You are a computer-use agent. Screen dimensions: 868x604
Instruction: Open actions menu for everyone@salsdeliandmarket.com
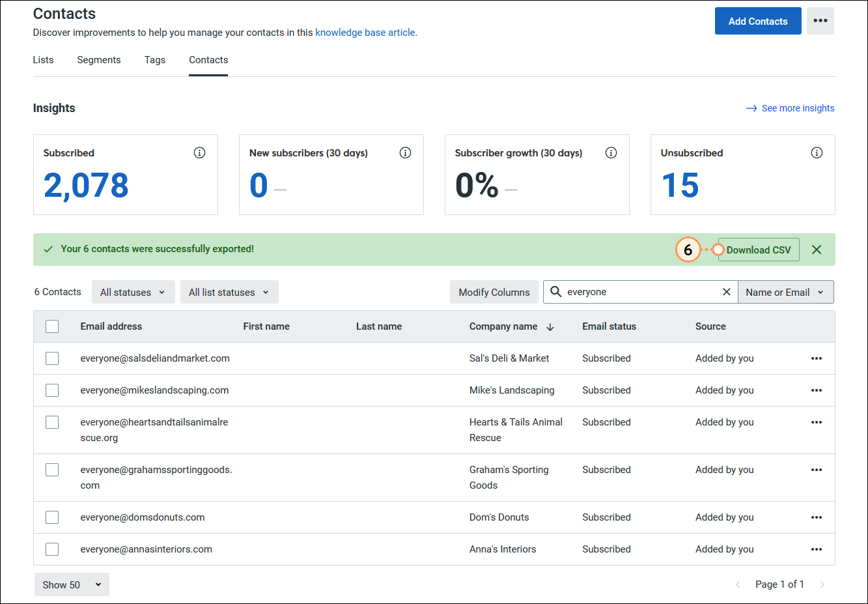click(x=817, y=358)
